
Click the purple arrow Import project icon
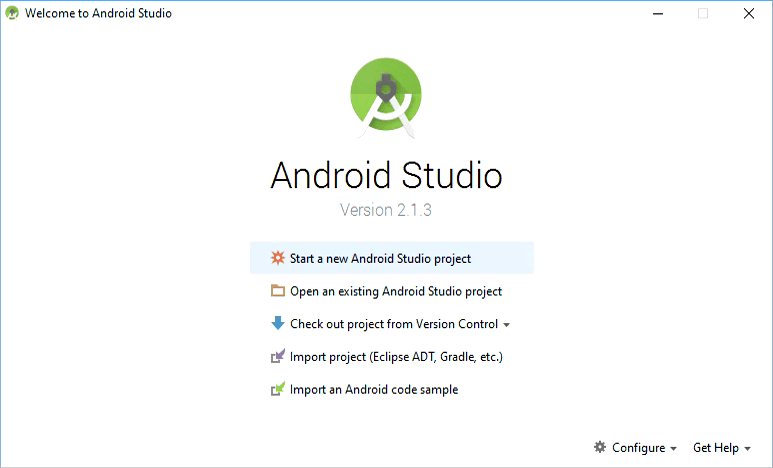click(x=278, y=356)
